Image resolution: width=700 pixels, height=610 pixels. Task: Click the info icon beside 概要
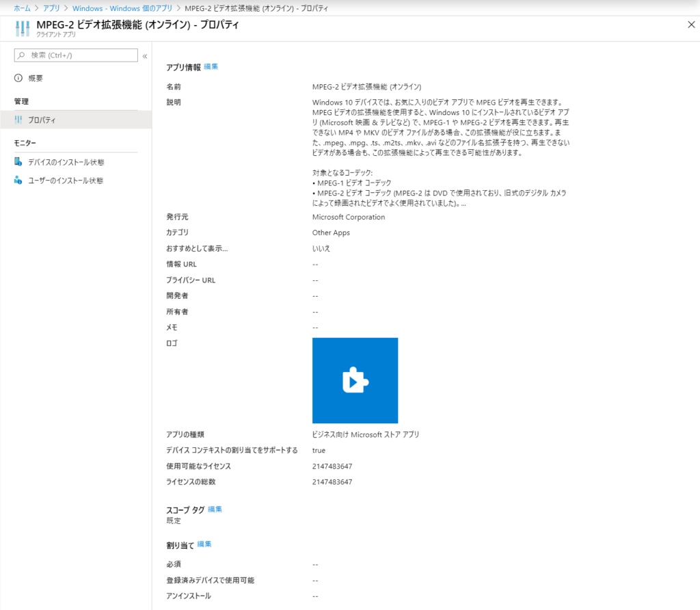point(18,78)
